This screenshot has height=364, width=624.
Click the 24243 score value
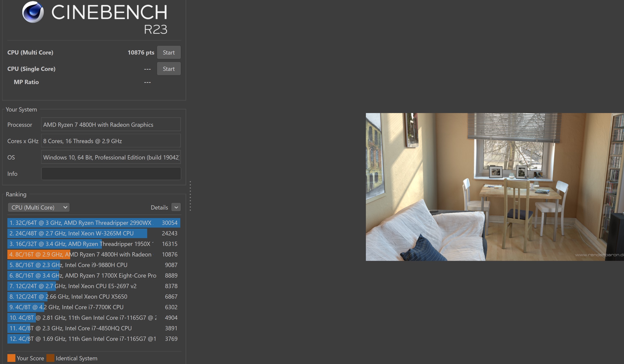[x=170, y=233]
